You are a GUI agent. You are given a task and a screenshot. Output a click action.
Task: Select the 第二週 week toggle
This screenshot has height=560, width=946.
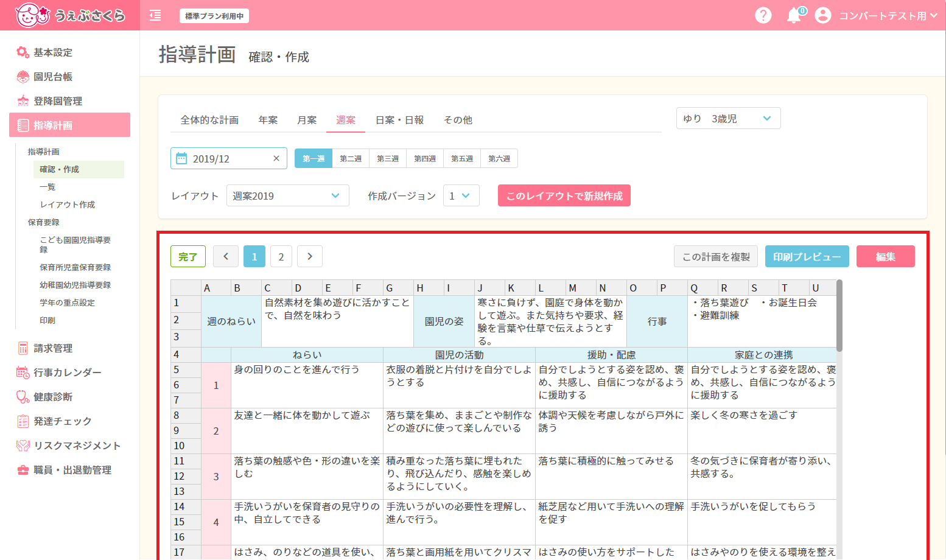[x=351, y=158]
